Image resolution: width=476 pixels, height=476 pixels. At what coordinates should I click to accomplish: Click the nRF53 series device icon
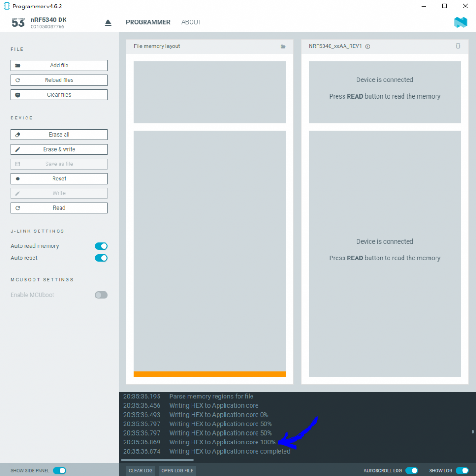(18, 22)
